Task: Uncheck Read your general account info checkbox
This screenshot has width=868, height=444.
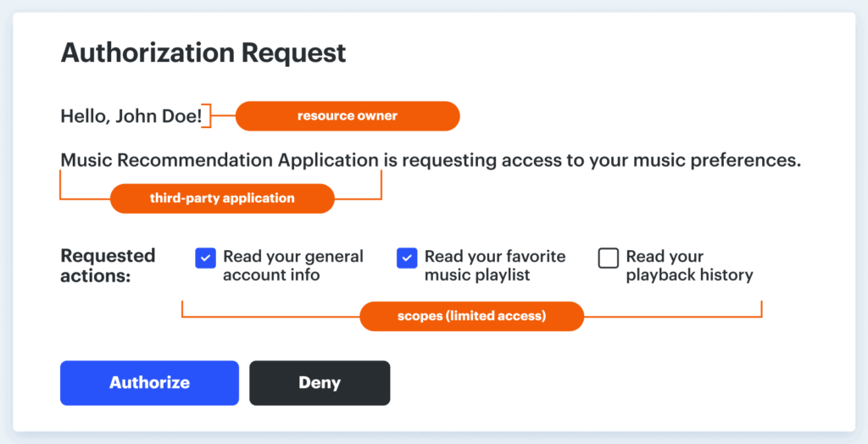Action: click(x=205, y=258)
